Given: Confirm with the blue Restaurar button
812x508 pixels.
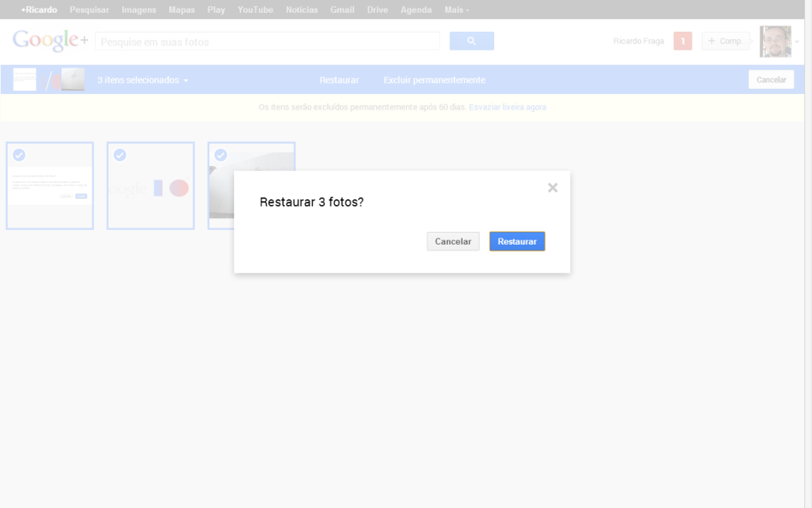Looking at the screenshot, I should (x=517, y=241).
